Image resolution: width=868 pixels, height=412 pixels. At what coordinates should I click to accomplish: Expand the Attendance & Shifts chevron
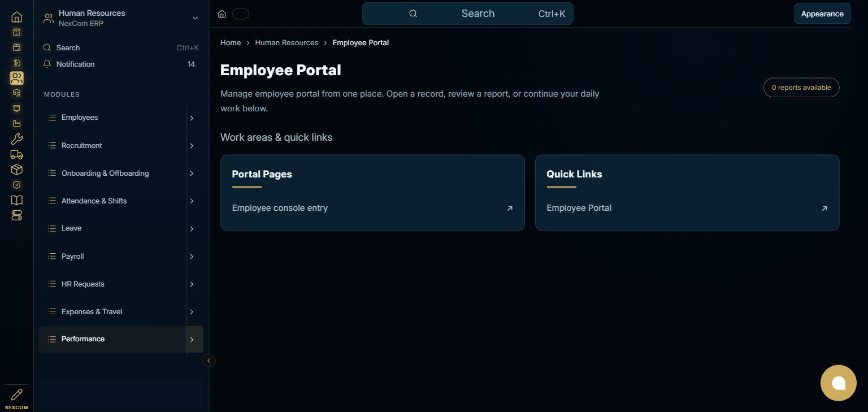[192, 201]
